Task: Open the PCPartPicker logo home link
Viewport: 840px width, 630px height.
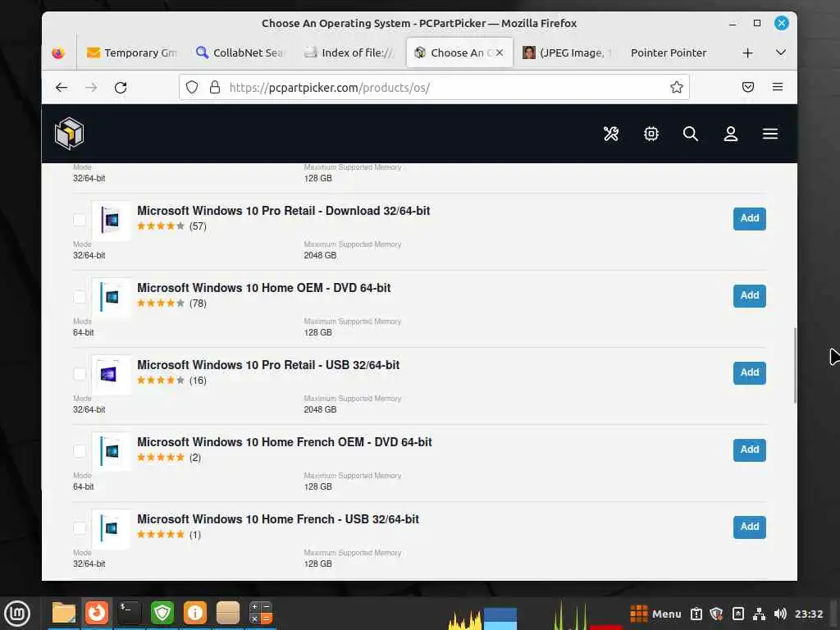Action: point(69,134)
